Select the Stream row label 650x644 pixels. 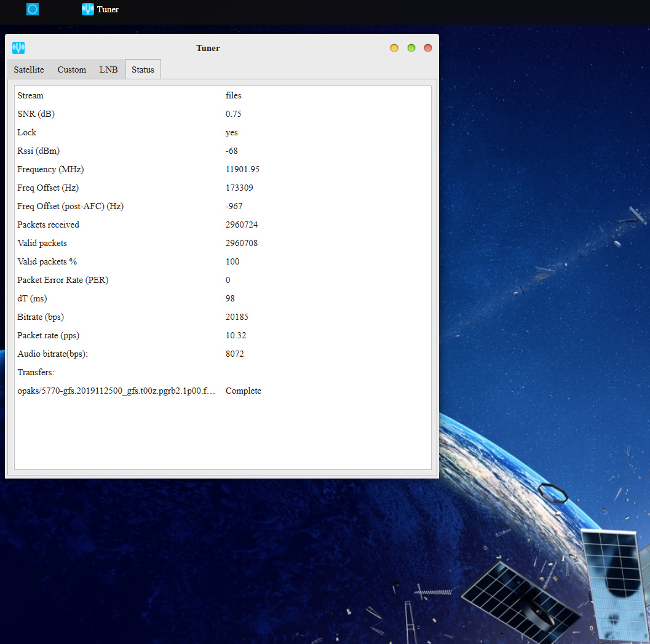point(30,95)
